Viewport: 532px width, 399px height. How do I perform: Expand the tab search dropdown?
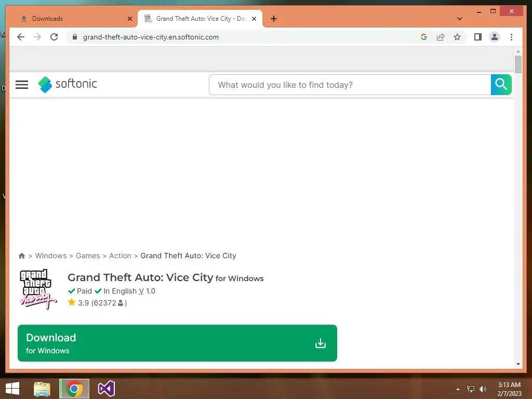pyautogui.click(x=460, y=19)
